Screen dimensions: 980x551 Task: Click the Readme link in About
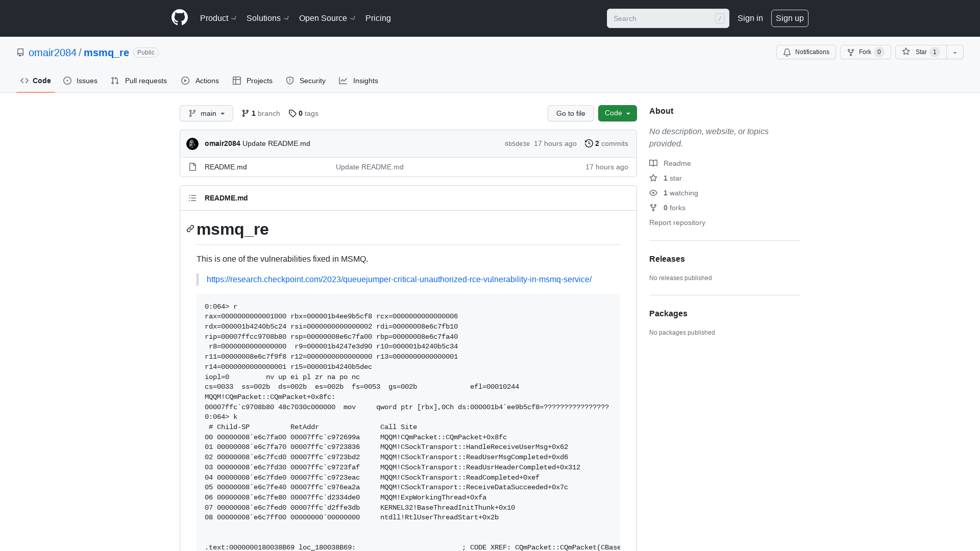click(x=670, y=163)
